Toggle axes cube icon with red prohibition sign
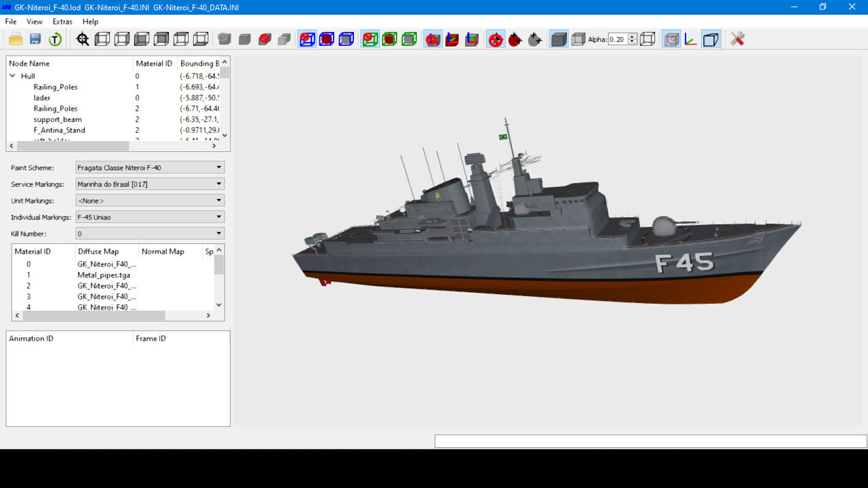 [433, 39]
